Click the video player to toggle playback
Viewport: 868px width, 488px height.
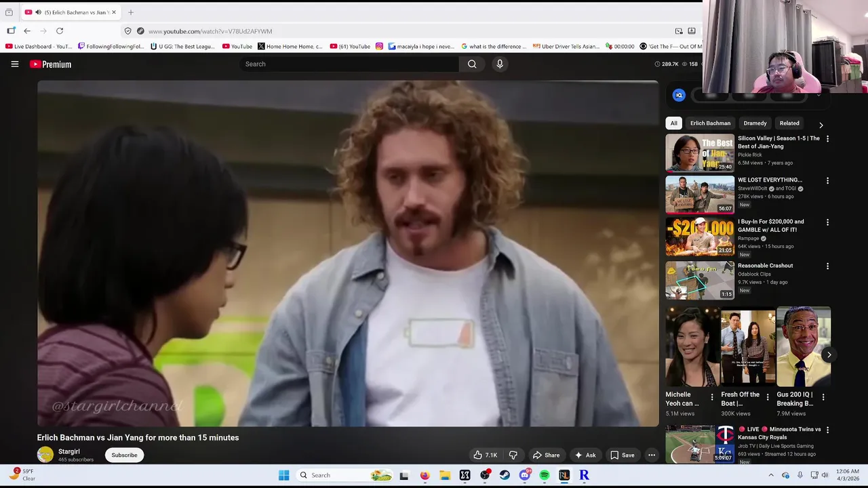tap(348, 253)
